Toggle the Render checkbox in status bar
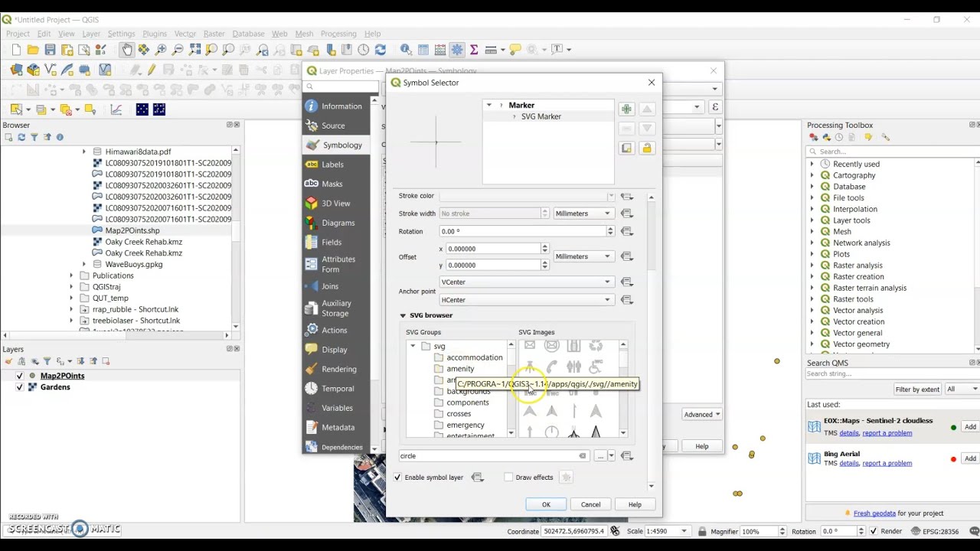Viewport: 980px width, 551px height. [x=873, y=531]
